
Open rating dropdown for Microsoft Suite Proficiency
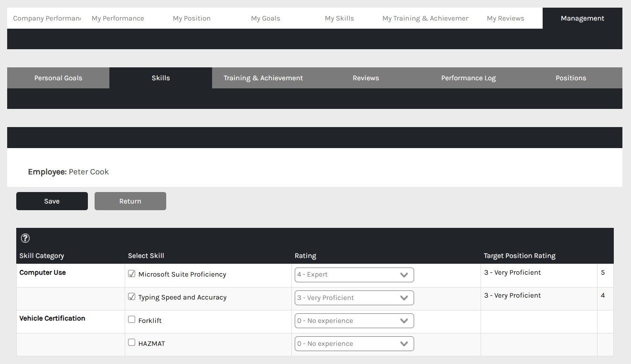354,275
